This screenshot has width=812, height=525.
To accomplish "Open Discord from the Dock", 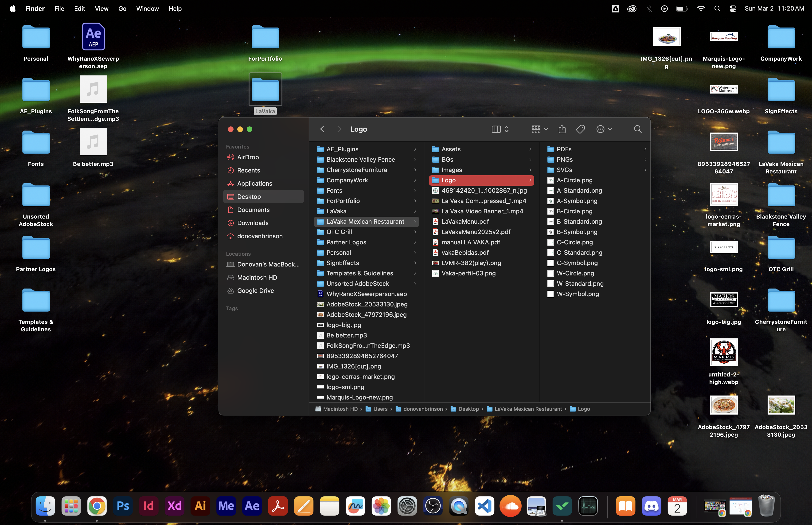I will point(651,506).
